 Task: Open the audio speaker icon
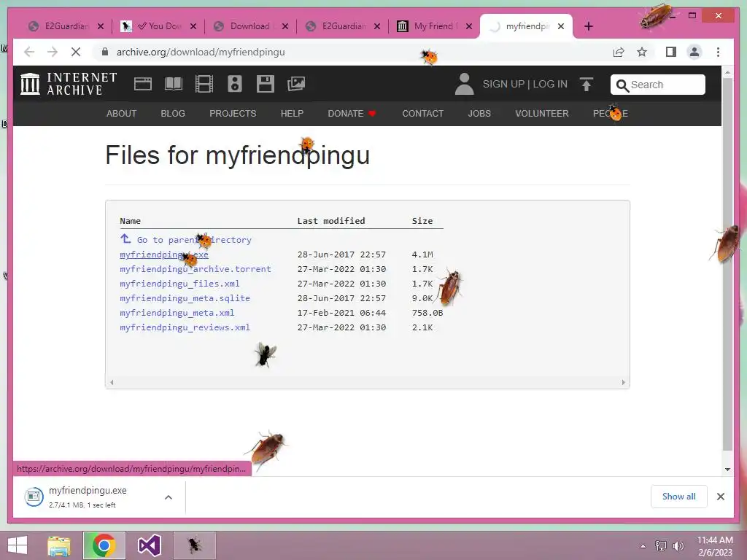[x=234, y=85]
